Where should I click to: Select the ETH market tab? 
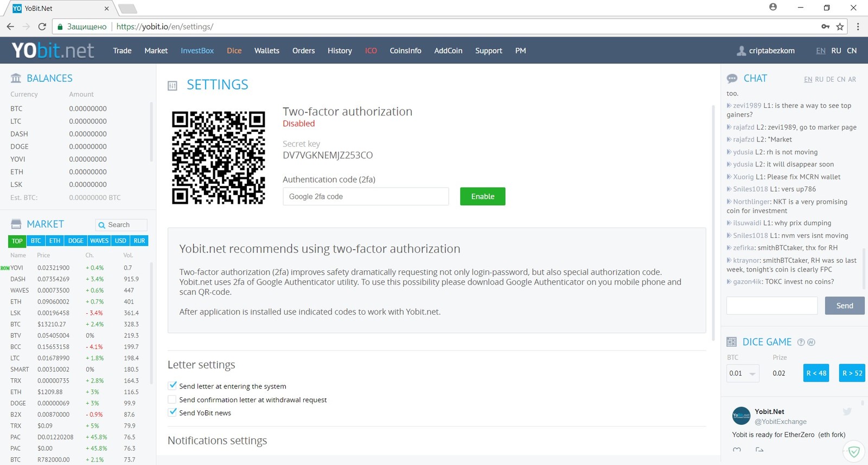55,241
